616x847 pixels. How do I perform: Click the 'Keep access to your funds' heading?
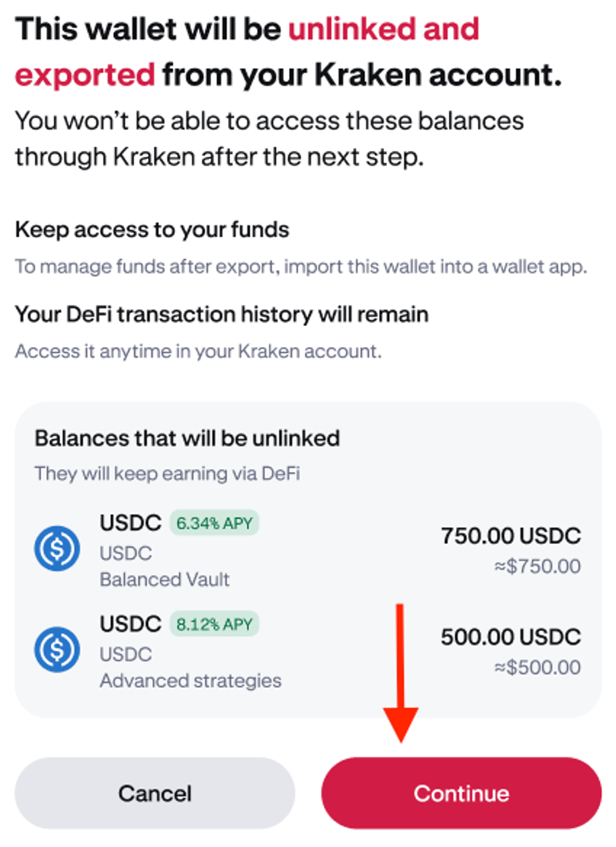[x=152, y=230]
